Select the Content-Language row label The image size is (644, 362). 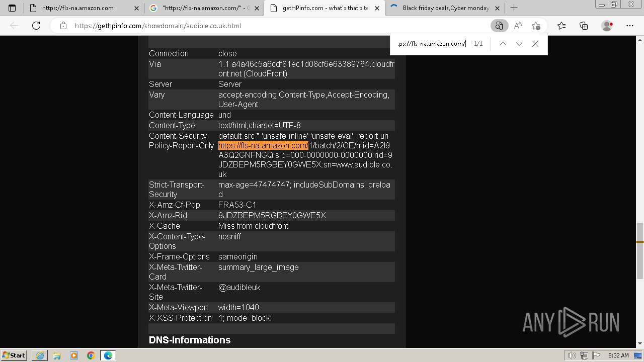tap(181, 115)
